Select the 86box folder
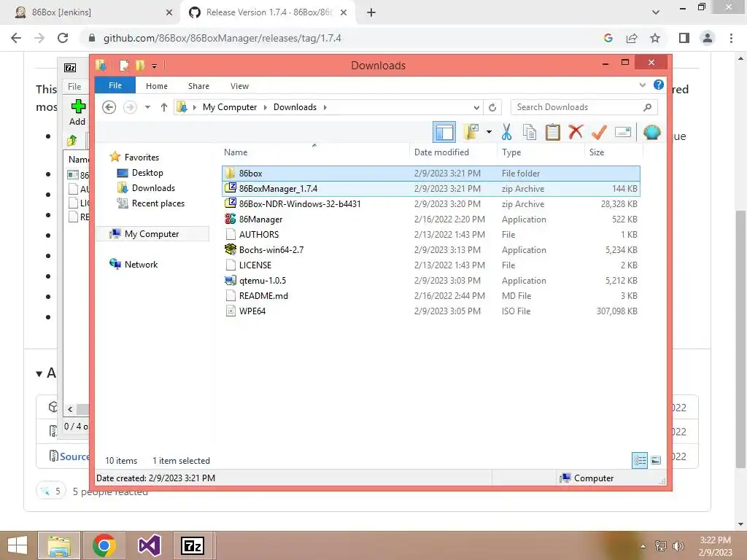Viewport: 747px width, 560px height. click(x=431, y=174)
